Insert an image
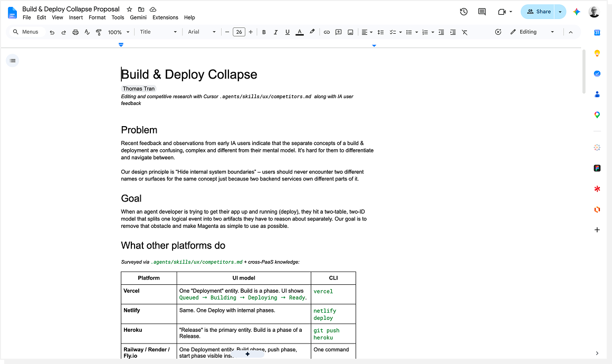The height and width of the screenshot is (364, 612). 350,32
